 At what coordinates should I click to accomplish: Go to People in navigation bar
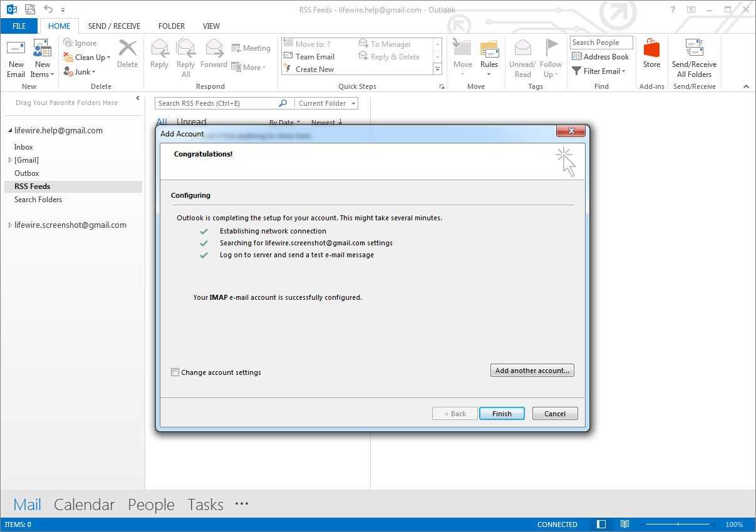(x=152, y=504)
